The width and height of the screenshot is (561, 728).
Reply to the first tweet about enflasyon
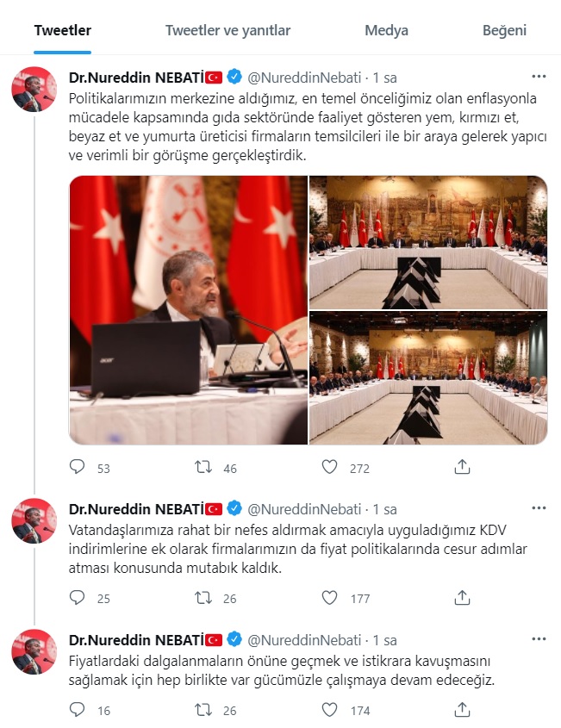(77, 467)
